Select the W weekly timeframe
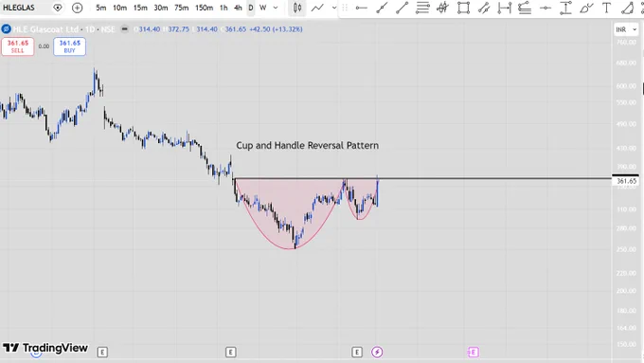 click(x=263, y=8)
